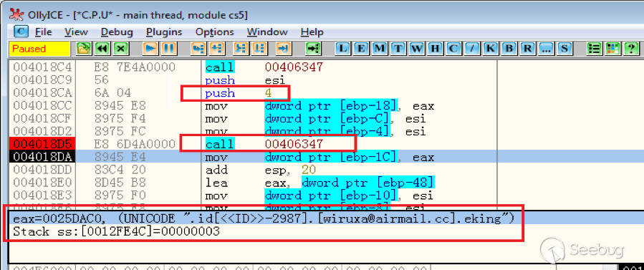Show Breakpoints window with B button
This screenshot has width=644, height=270.
point(509,49)
